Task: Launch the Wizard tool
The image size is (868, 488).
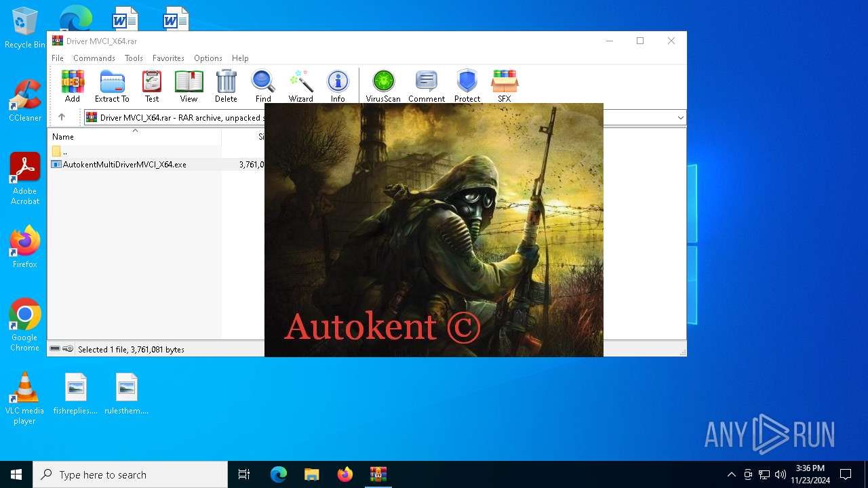Action: 300,86
